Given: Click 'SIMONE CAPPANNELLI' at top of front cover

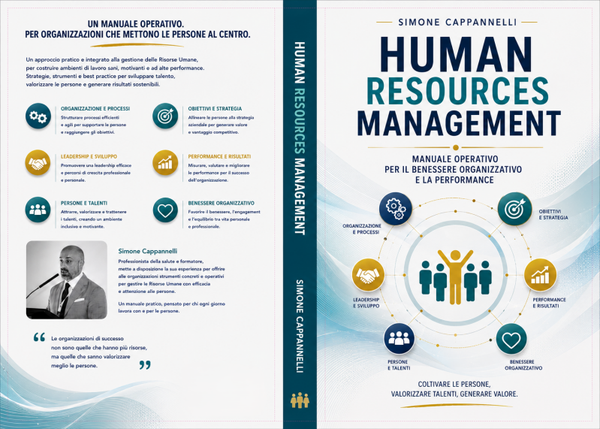Looking at the screenshot, I should (x=457, y=22).
